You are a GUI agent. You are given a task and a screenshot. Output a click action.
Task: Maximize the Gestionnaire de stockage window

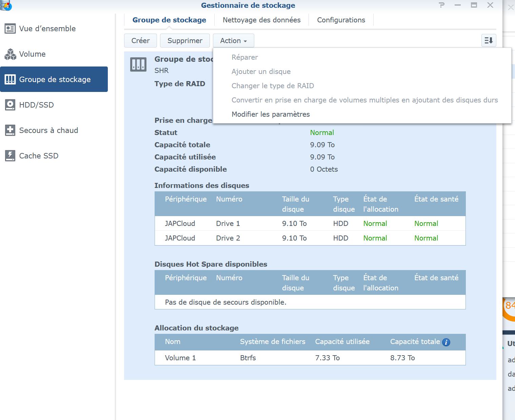point(474,5)
